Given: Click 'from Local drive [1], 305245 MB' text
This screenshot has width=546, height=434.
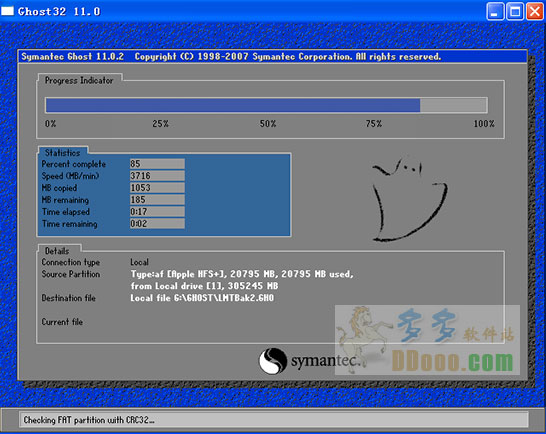Looking at the screenshot, I should pos(204,286).
